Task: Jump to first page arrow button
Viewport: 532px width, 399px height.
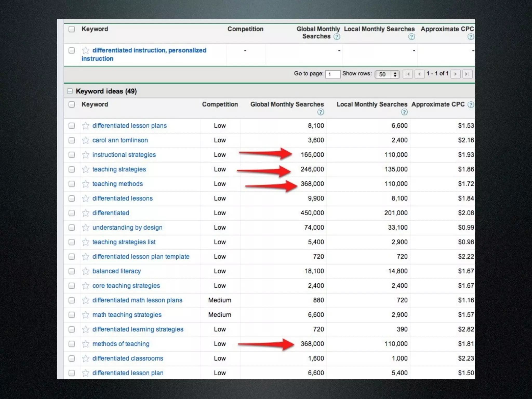Action: tap(408, 74)
